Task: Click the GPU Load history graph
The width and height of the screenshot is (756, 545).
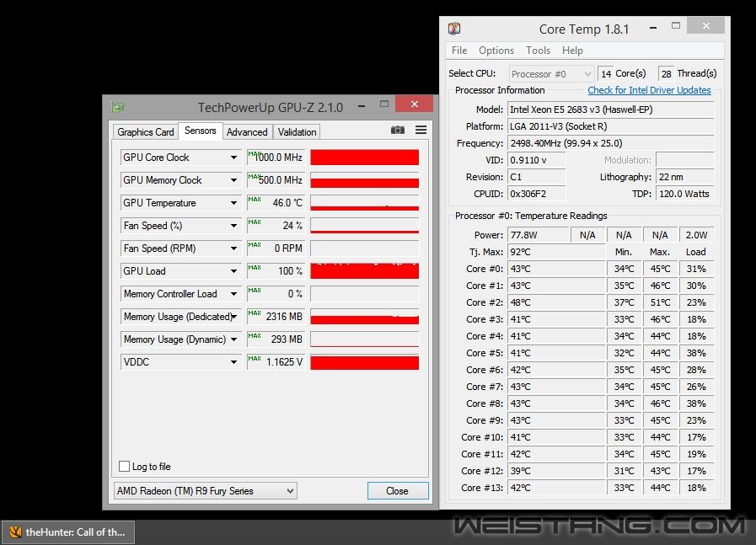Action: (364, 270)
